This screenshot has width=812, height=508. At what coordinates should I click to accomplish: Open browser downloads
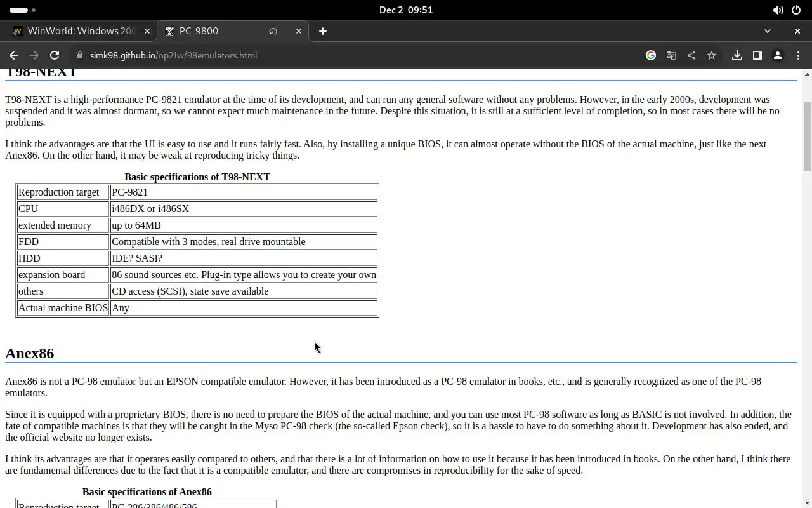tap(737, 55)
